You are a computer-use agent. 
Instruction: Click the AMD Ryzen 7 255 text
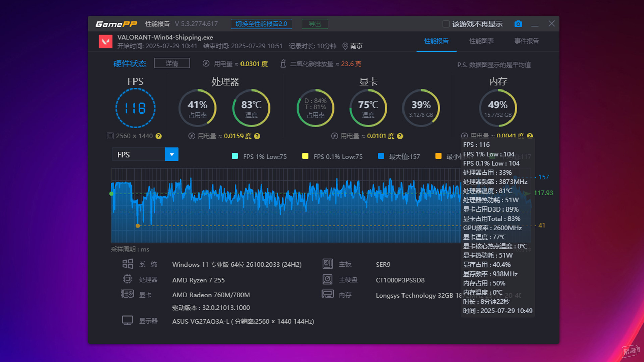198,280
